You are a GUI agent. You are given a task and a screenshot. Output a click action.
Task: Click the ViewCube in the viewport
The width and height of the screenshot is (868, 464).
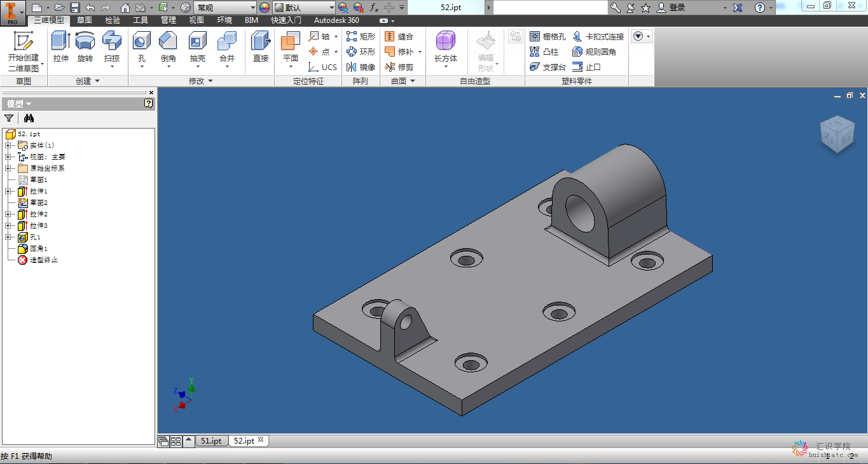pos(837,134)
